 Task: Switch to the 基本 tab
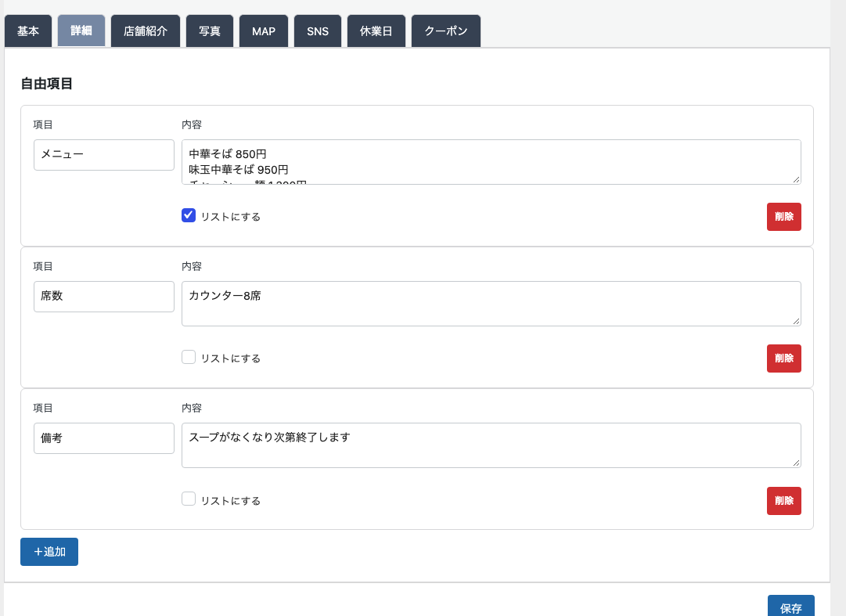(28, 31)
